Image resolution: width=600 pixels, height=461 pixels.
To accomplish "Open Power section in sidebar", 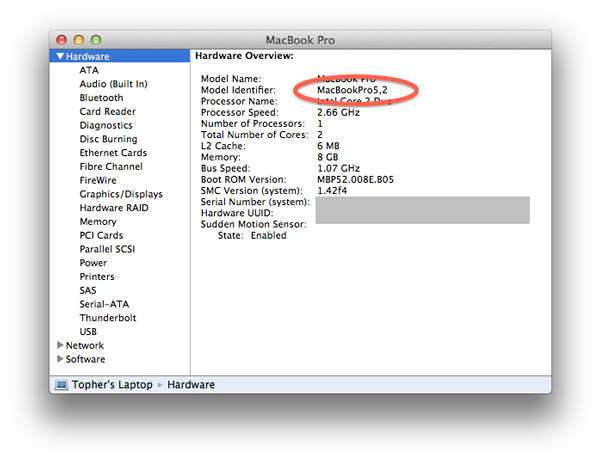I will pos(93,263).
